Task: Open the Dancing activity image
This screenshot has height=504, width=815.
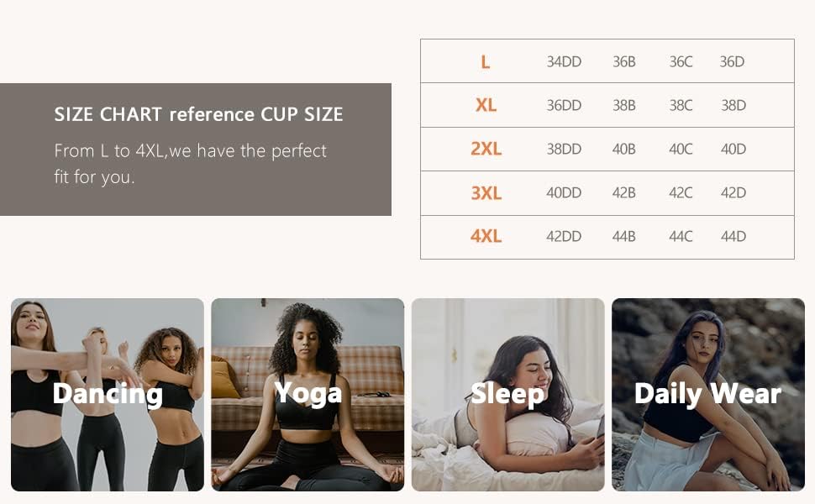Action: pyautogui.click(x=108, y=394)
